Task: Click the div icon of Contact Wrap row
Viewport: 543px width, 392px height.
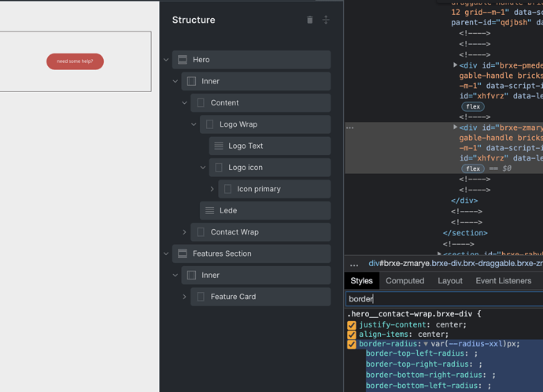Action: pyautogui.click(x=201, y=232)
